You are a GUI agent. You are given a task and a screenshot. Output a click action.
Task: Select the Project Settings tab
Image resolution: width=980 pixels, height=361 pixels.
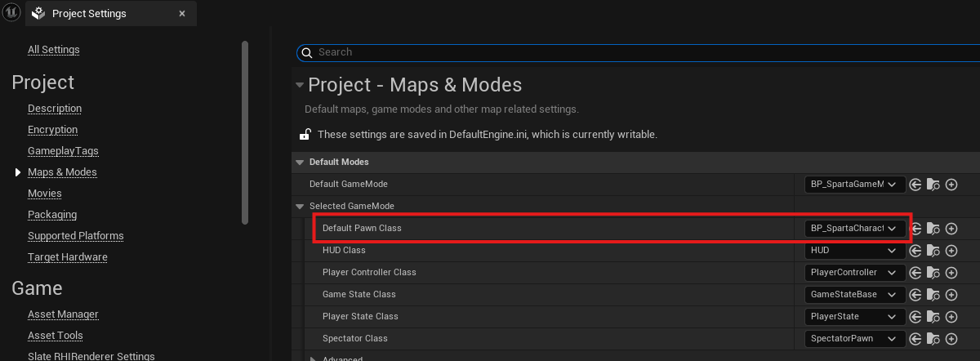click(x=110, y=13)
